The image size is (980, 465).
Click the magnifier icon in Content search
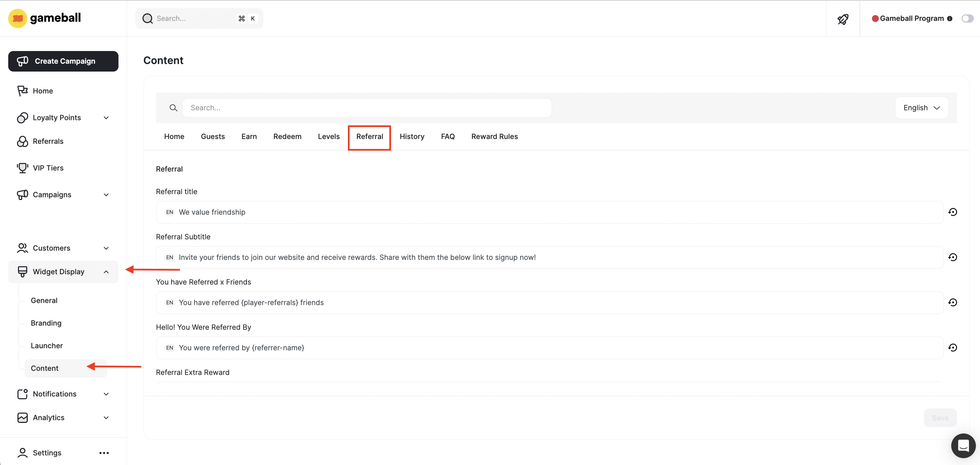[174, 108]
